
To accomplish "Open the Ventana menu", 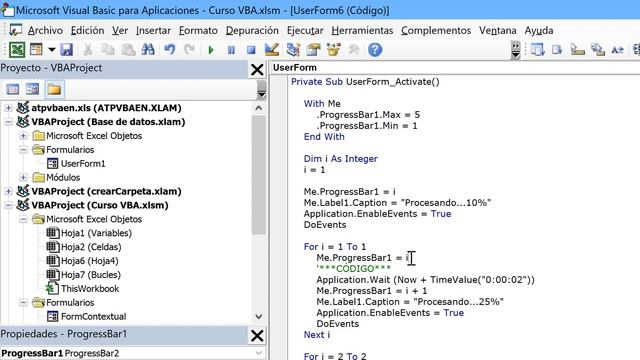I will point(498,31).
